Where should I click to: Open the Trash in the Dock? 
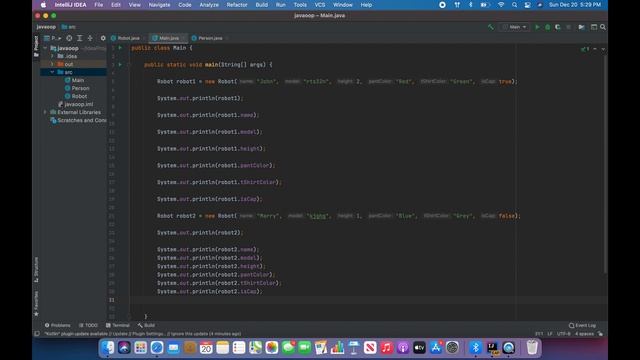click(x=532, y=347)
